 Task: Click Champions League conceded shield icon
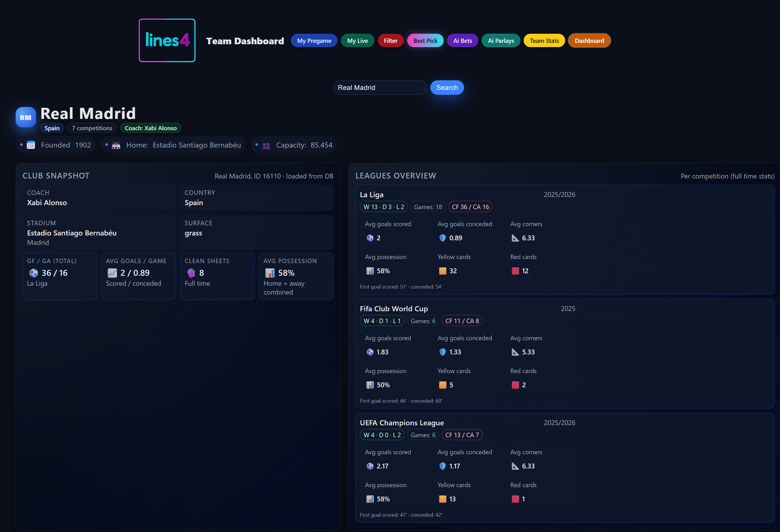click(x=442, y=466)
